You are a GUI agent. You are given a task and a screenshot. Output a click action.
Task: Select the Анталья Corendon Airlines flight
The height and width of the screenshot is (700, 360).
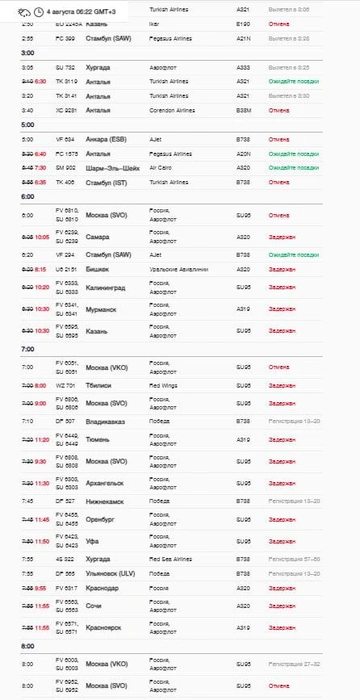(172, 110)
